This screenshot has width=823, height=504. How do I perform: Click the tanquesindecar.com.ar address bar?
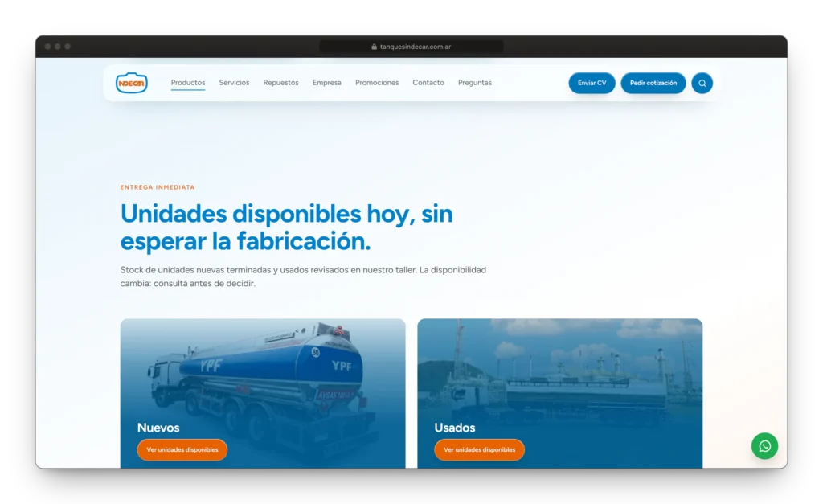point(411,47)
